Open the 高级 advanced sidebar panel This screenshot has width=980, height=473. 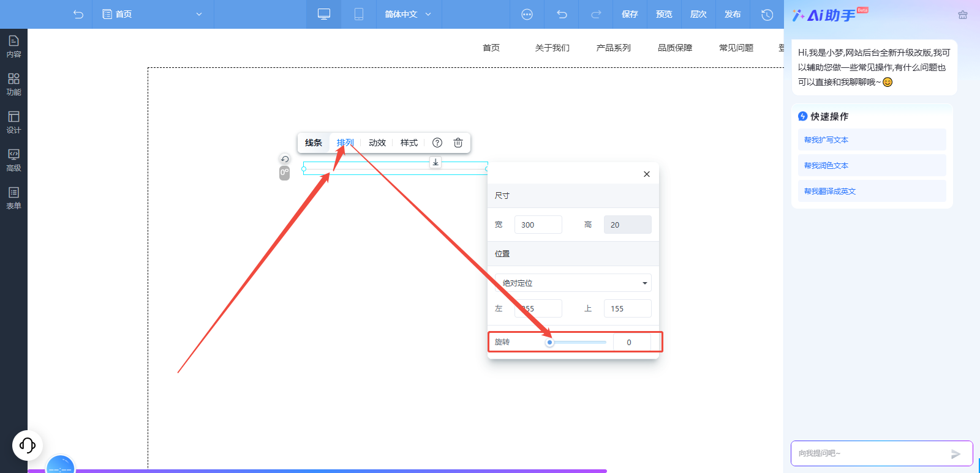tap(13, 160)
